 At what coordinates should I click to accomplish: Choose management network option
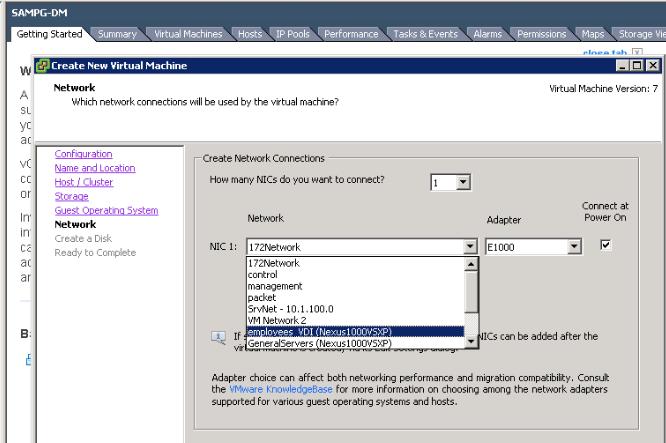pyautogui.click(x=356, y=286)
